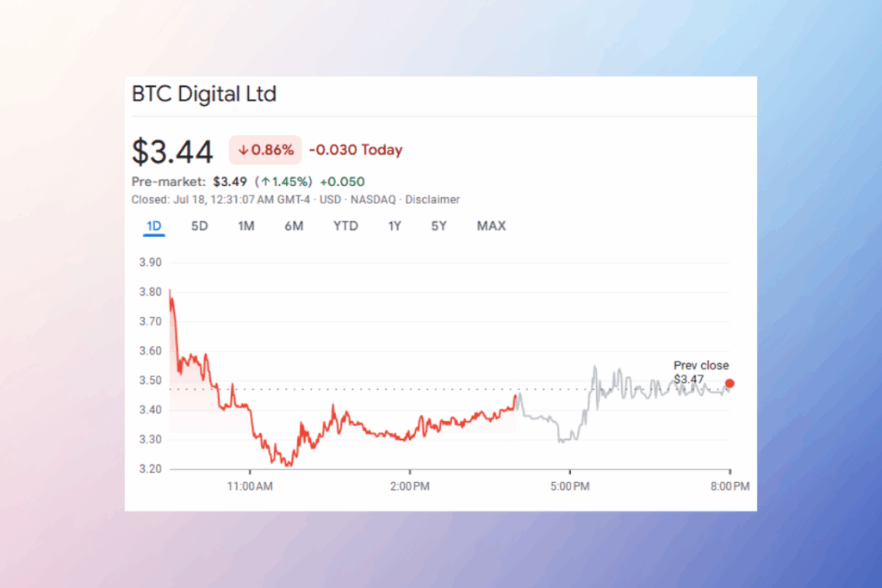Switch chart to 1Y range

click(x=394, y=226)
